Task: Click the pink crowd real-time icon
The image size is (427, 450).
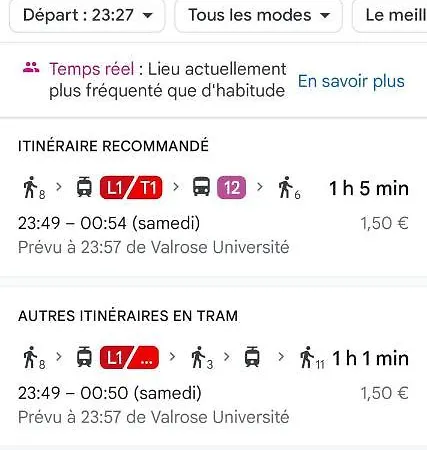Action: point(31,68)
